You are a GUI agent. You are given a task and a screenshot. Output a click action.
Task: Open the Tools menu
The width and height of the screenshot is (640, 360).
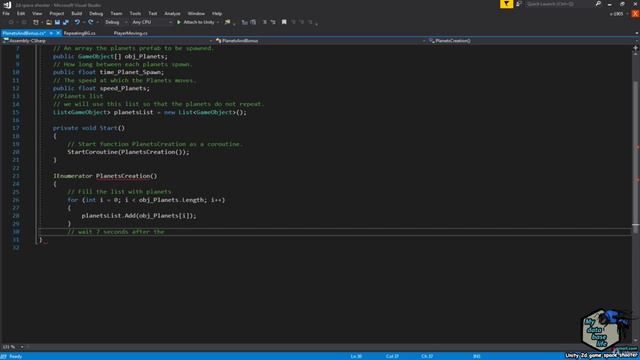click(135, 13)
